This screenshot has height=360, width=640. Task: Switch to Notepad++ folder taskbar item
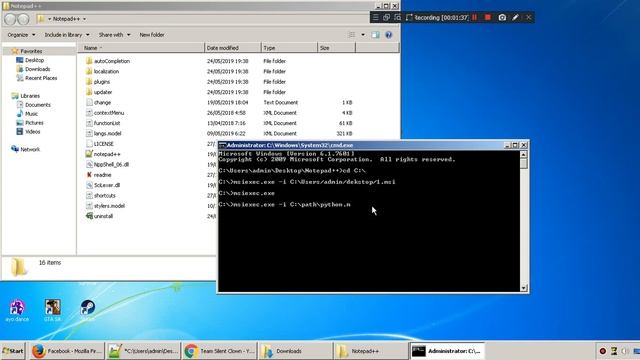[x=371, y=351]
